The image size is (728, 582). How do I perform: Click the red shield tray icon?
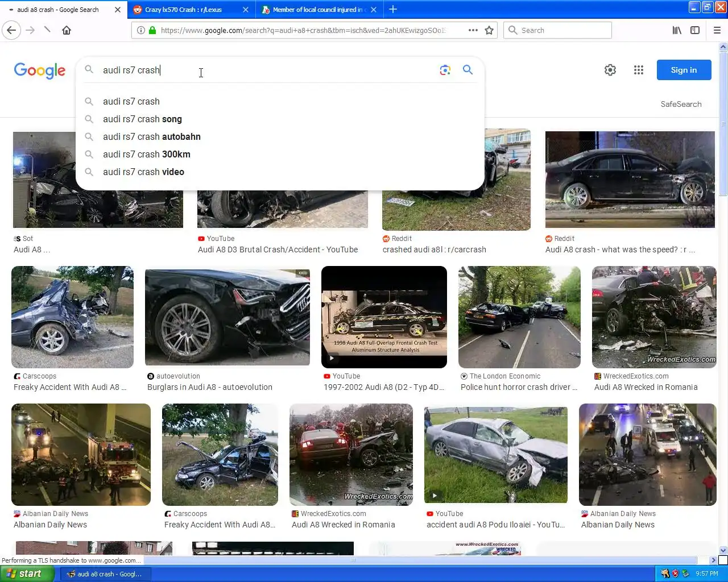675,573
